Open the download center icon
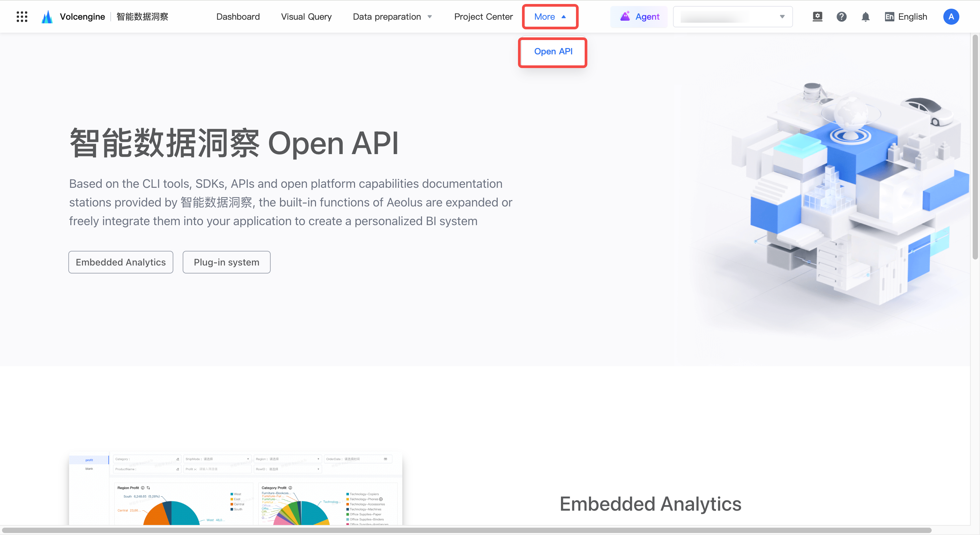 pos(817,17)
